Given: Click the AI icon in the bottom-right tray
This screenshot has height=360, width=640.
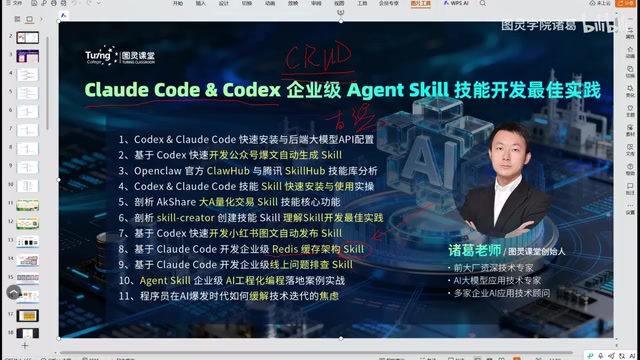Looking at the screenshot, I should (x=632, y=356).
